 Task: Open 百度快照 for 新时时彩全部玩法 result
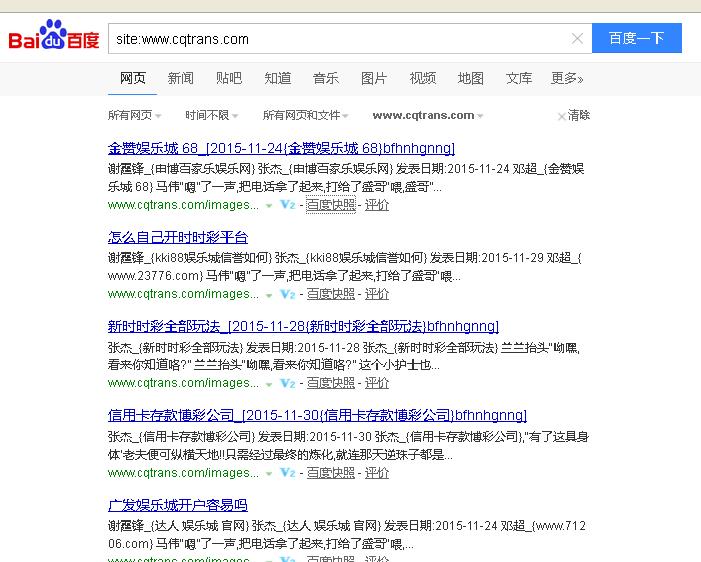coord(331,383)
